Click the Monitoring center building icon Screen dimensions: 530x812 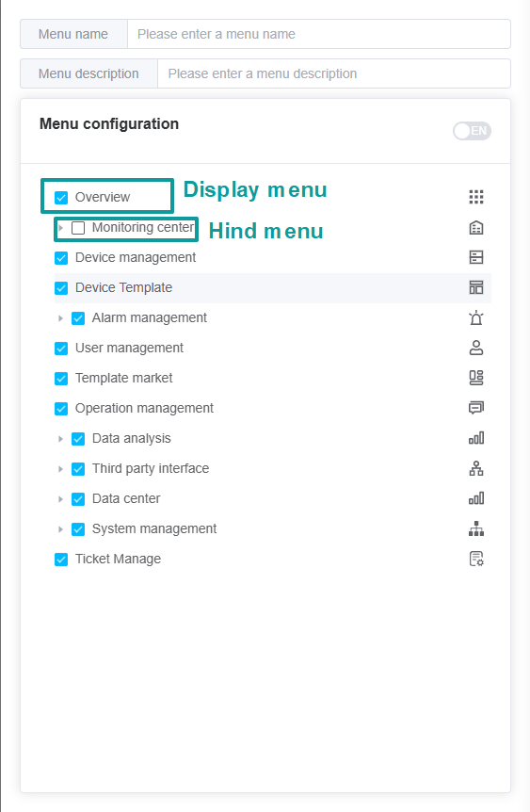tap(476, 227)
